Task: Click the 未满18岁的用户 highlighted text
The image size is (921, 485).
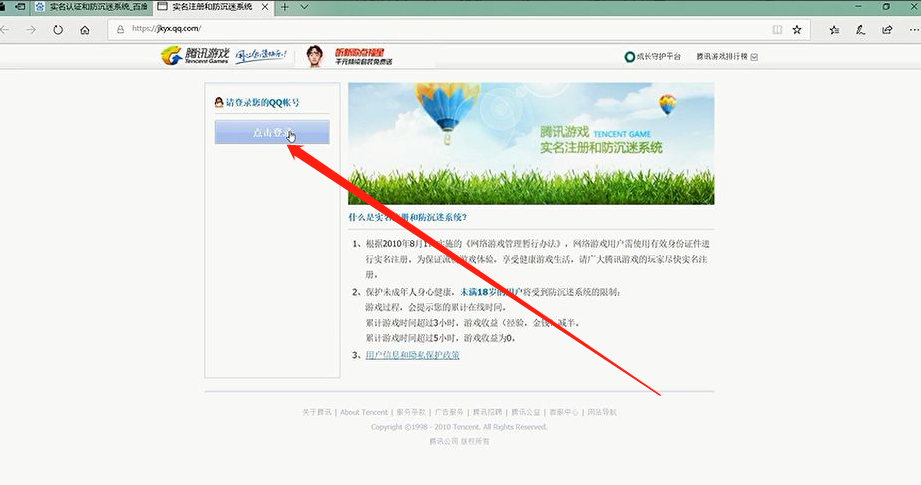Action: pos(491,292)
